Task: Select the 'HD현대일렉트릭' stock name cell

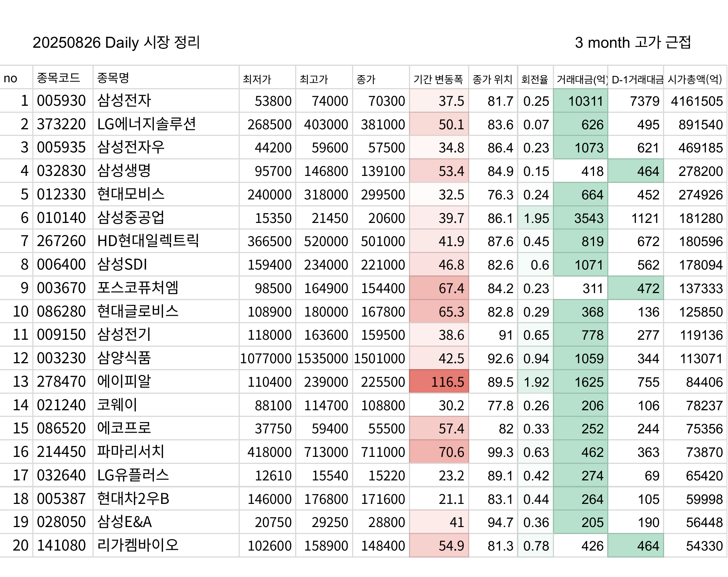Action: click(x=166, y=241)
